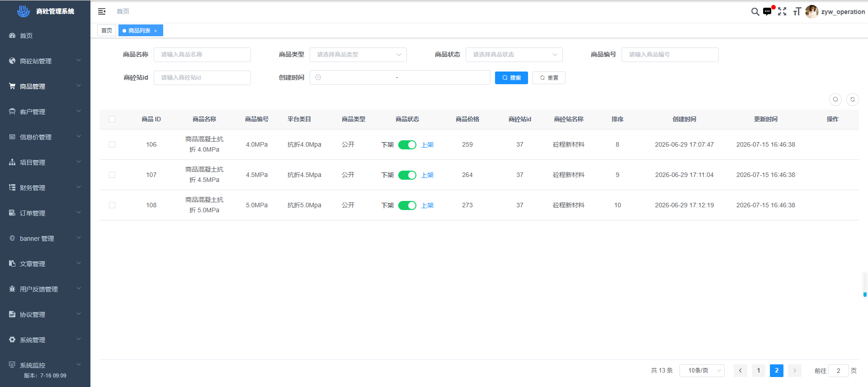Open the 10条/页 page size selector
The width and height of the screenshot is (868, 387).
(702, 371)
